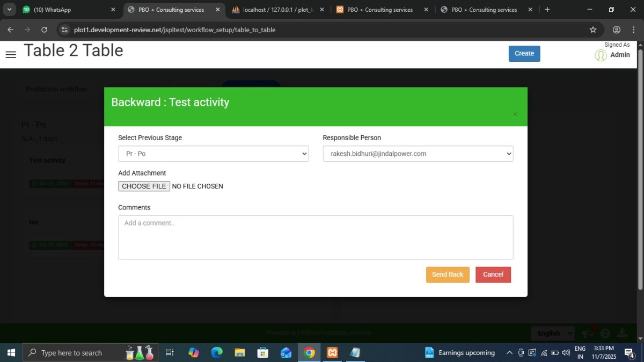Bookmark this page with the star icon
The image size is (644, 362).
point(593,30)
